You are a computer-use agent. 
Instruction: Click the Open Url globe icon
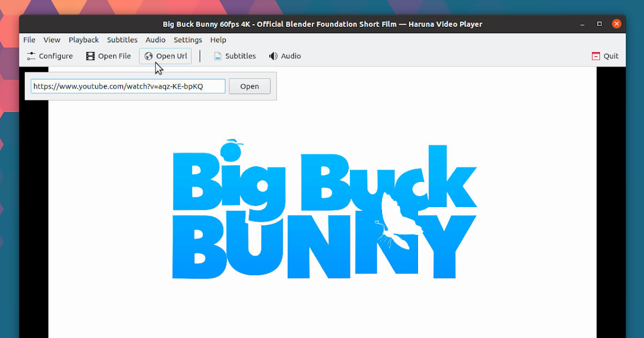(149, 56)
